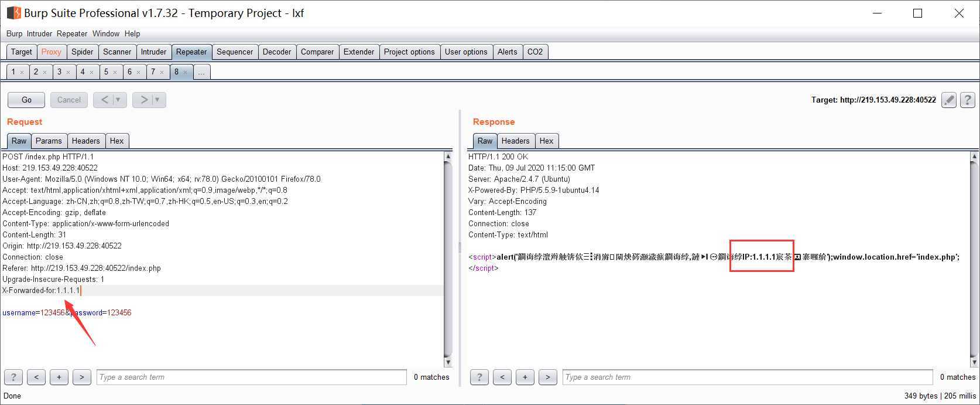980x405 pixels.
Task: Click the request pane vertical scrollbar
Action: coord(448,259)
